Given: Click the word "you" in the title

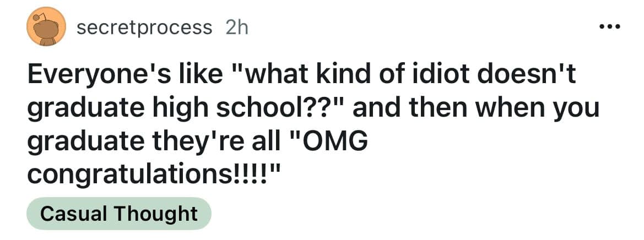Looking at the screenshot, I should pos(578,109).
